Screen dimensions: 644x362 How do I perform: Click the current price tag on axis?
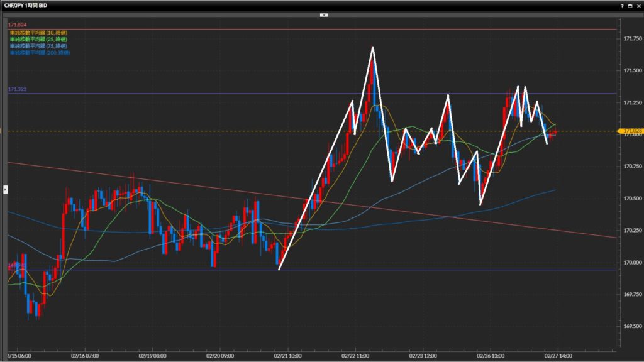coord(631,131)
